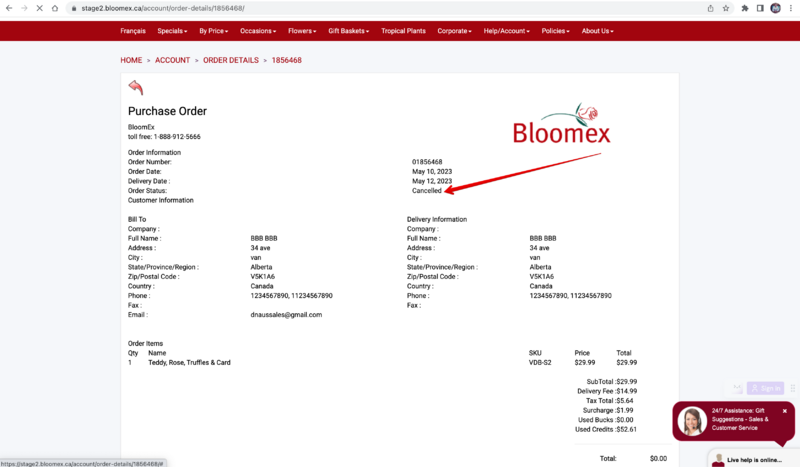Image resolution: width=800 pixels, height=467 pixels.
Task: Stop page loading with the X button
Action: click(x=39, y=8)
